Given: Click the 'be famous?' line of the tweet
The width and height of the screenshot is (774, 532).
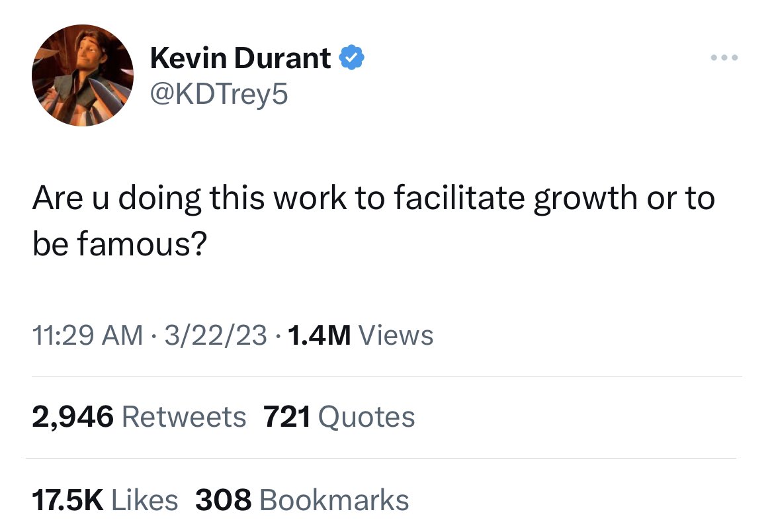Looking at the screenshot, I should [120, 244].
